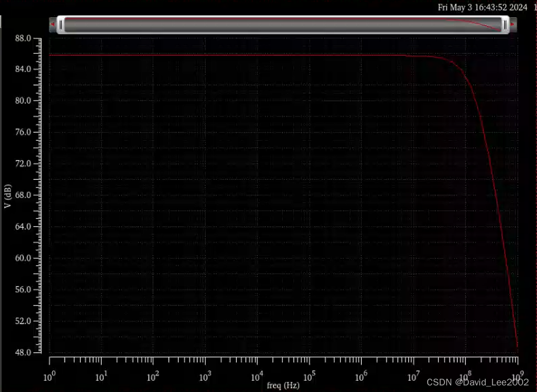The height and width of the screenshot is (392, 537).
Task: Click the 60.0 y-axis label
Action: 23,258
